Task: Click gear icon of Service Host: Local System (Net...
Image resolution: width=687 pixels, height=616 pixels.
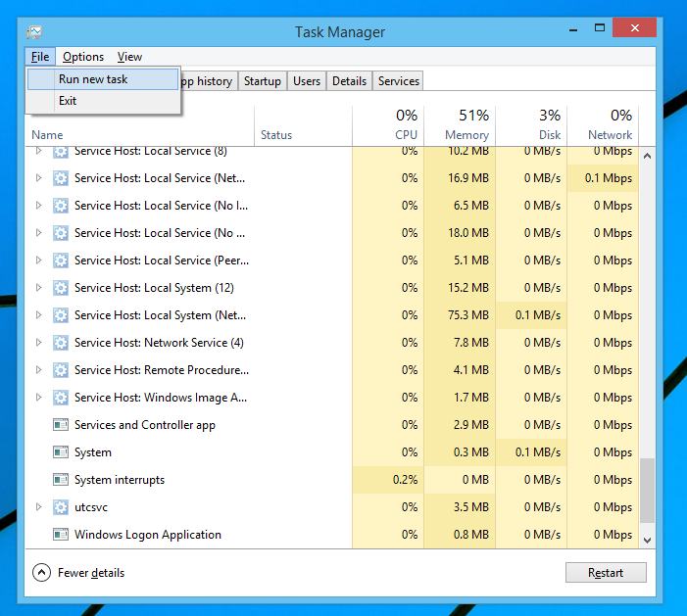Action: click(61, 315)
